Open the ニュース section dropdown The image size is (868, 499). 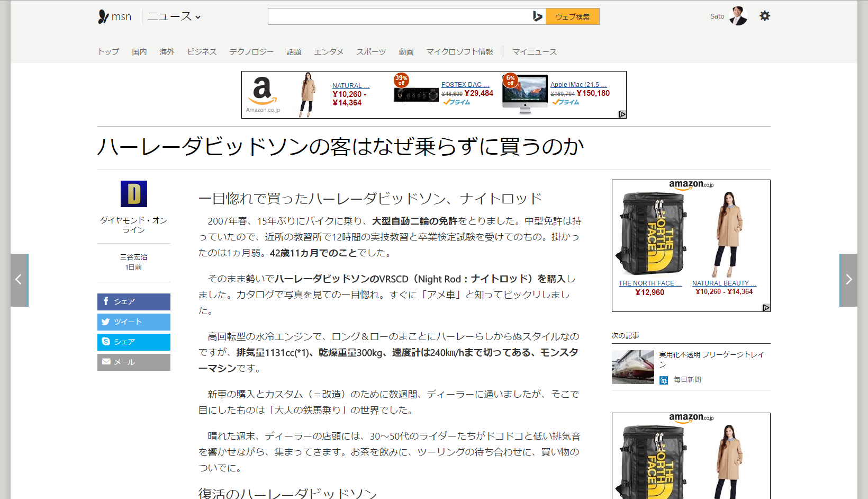click(x=174, y=16)
